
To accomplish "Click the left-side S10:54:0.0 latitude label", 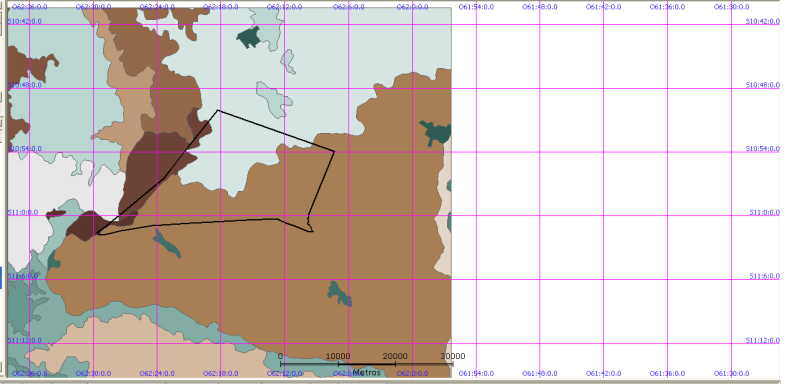I will coord(24,149).
